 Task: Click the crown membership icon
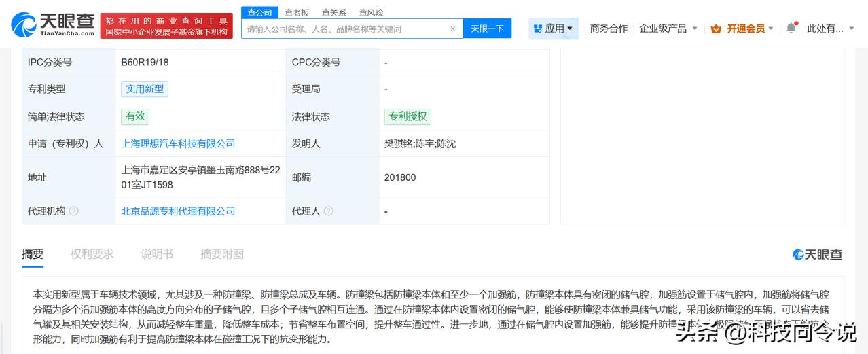click(x=716, y=29)
